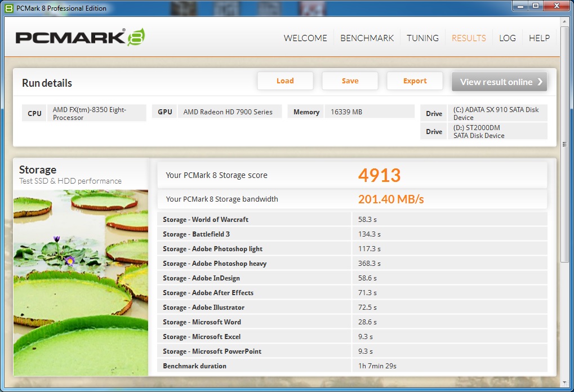The height and width of the screenshot is (392, 574).
Task: Click the Test SSD & HDD performance subtitle
Action: [x=70, y=181]
